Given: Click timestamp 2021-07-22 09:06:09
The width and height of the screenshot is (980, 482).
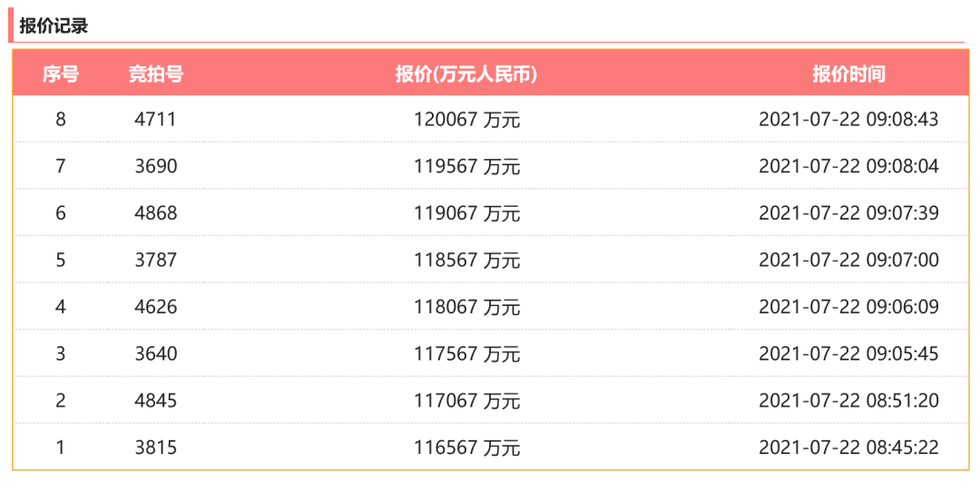Looking at the screenshot, I should 848,307.
